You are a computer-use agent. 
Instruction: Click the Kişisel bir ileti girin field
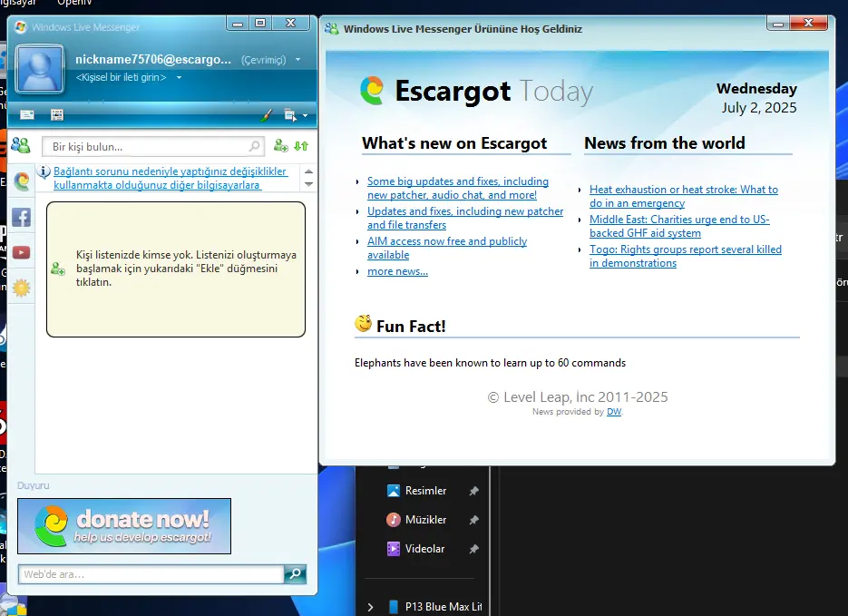click(x=121, y=77)
